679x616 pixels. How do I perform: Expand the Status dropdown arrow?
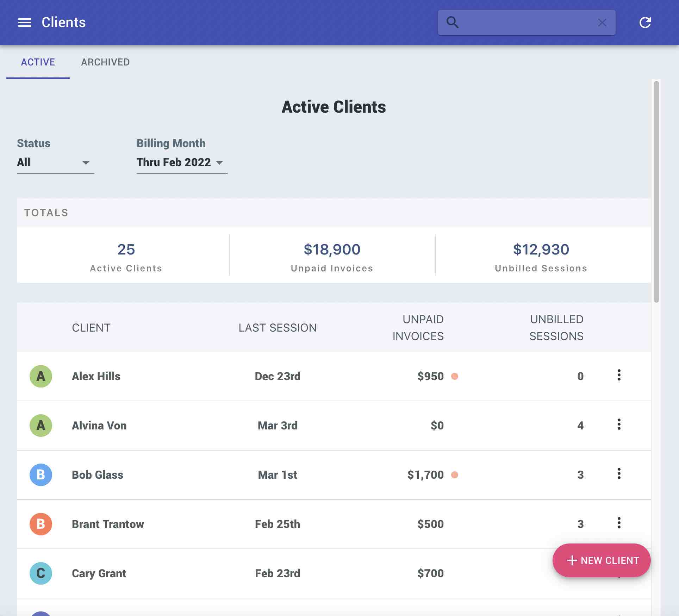(x=87, y=163)
